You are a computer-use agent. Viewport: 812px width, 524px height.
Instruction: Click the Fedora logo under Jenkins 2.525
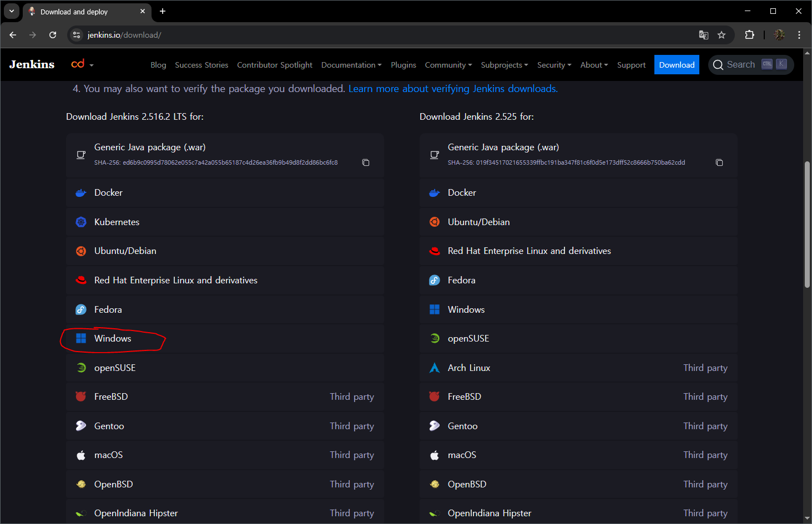point(435,280)
